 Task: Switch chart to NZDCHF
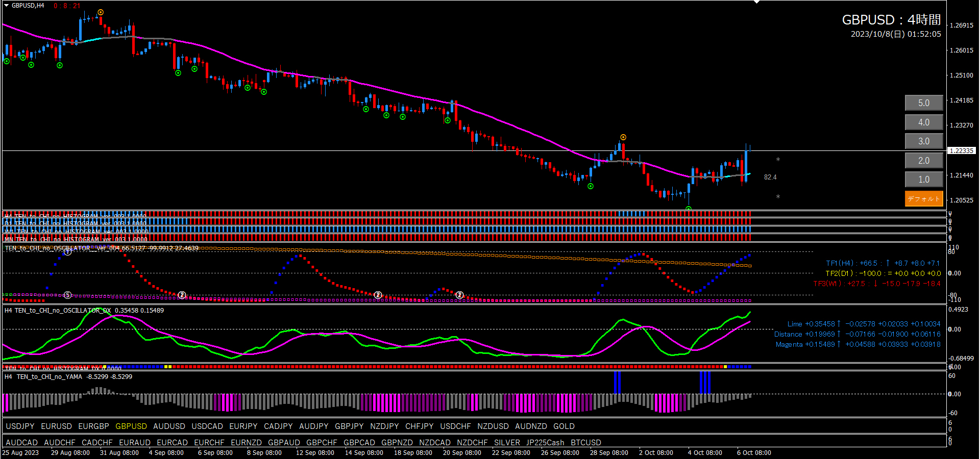click(x=472, y=443)
